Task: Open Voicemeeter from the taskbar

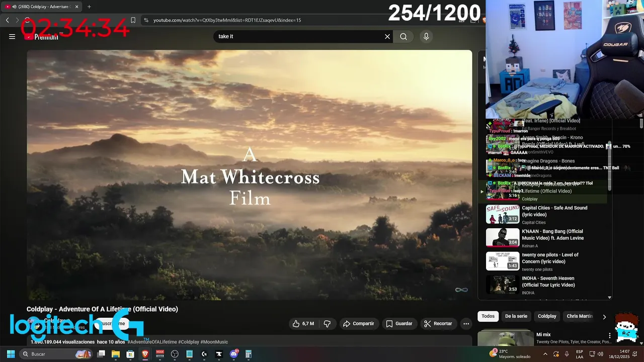Action: [160, 354]
